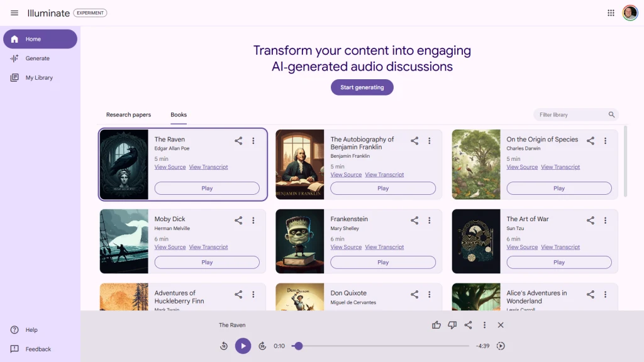Skip forward thirty seconds in audio
The width and height of the screenshot is (644, 362).
[262, 346]
